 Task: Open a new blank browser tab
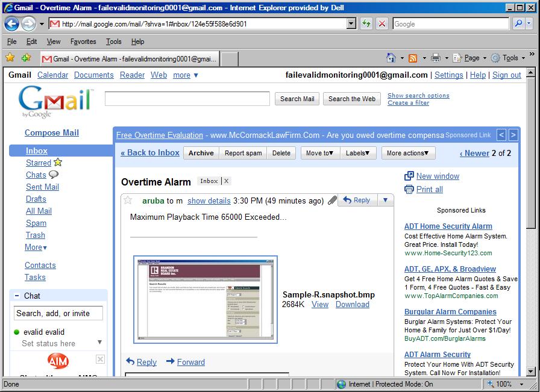[229, 59]
